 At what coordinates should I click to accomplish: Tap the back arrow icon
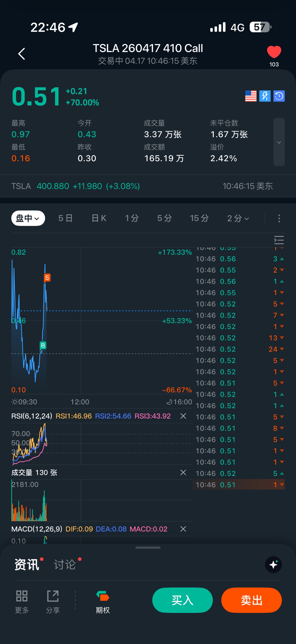22,54
